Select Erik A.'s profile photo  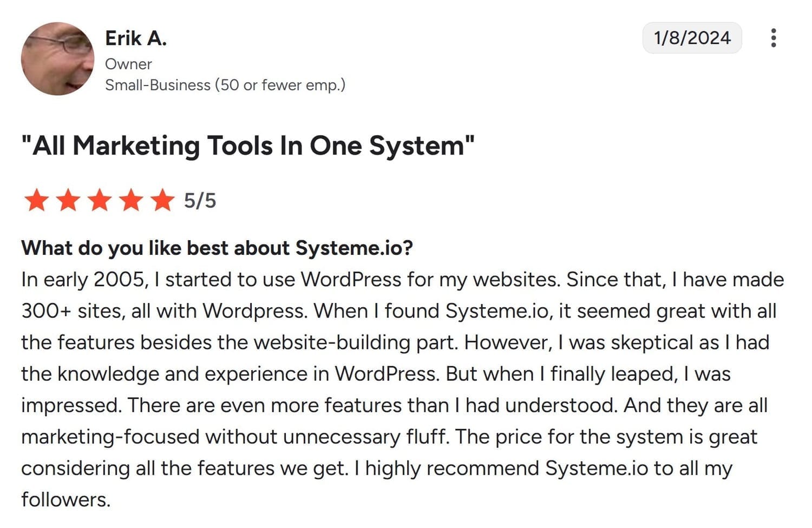click(x=57, y=58)
